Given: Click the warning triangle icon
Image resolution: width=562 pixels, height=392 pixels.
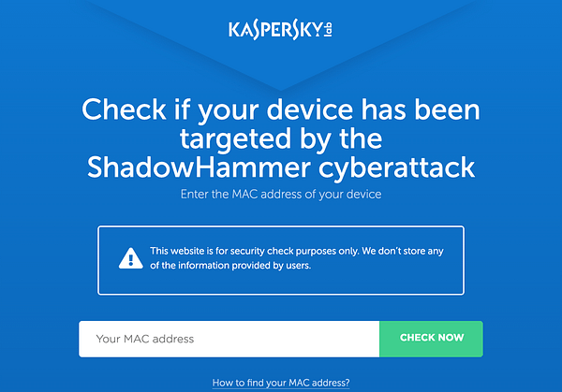Looking at the screenshot, I should [x=131, y=258].
